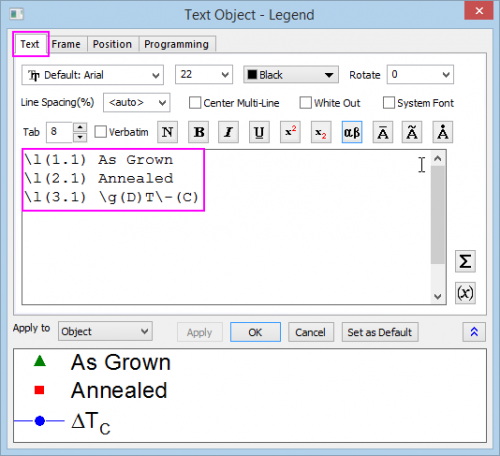Apply superscript formatting
Image resolution: width=500 pixels, height=456 pixels.
[x=290, y=132]
